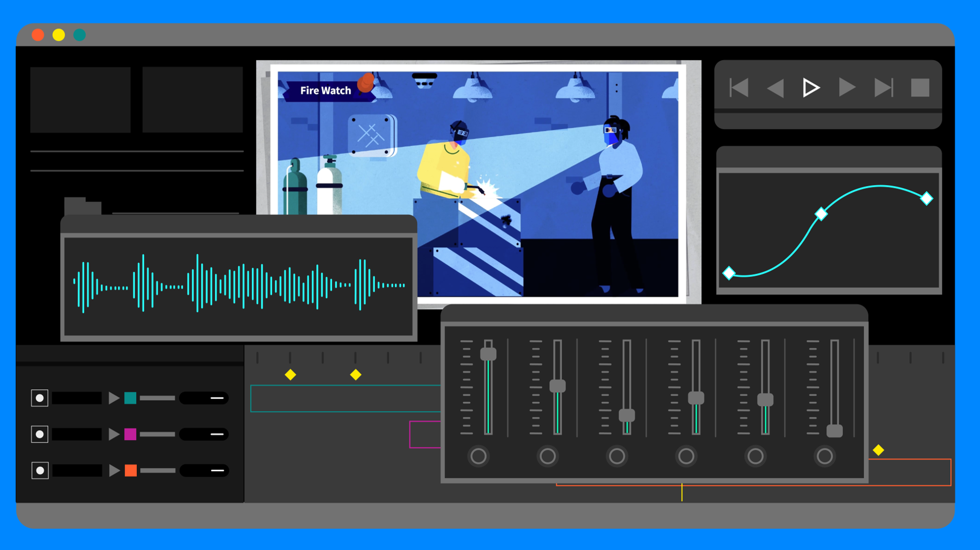Click the first mixer channel fader handle
The image size is (980, 550).
pos(488,354)
